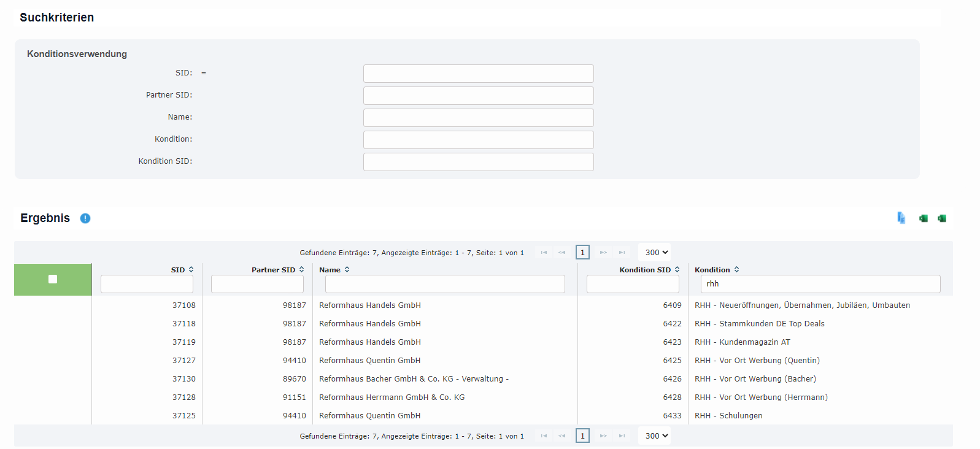Click the info icon beside Ergebnis heading
The width and height of the screenshot is (980, 449).
tap(85, 218)
